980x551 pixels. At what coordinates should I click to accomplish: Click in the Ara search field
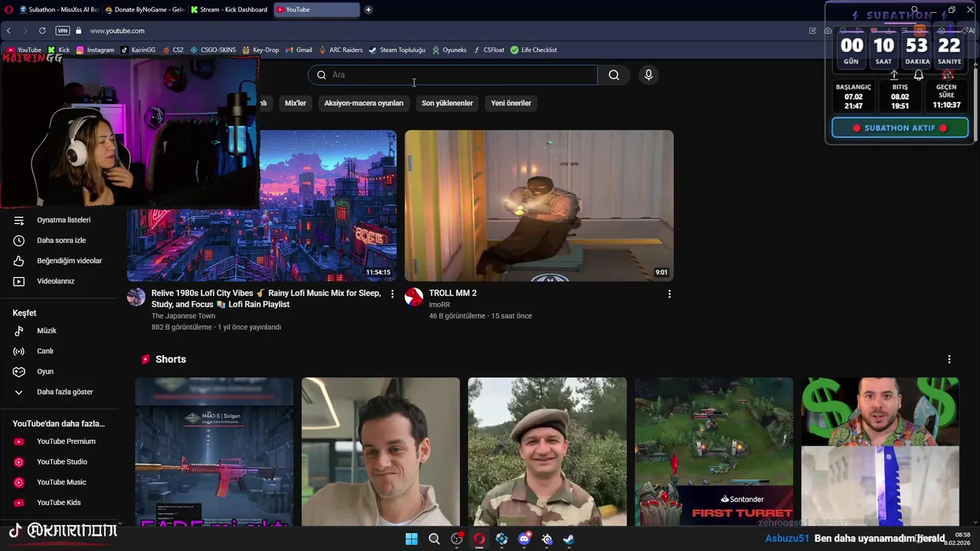point(452,75)
